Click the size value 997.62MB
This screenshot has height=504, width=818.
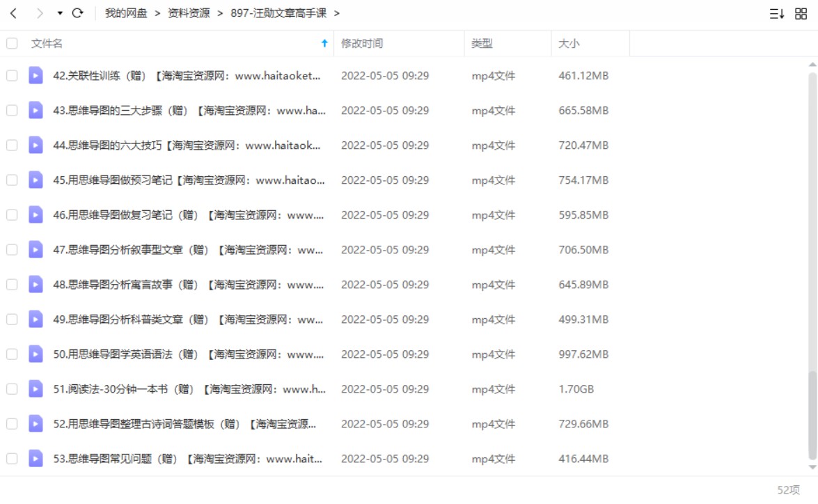click(583, 354)
